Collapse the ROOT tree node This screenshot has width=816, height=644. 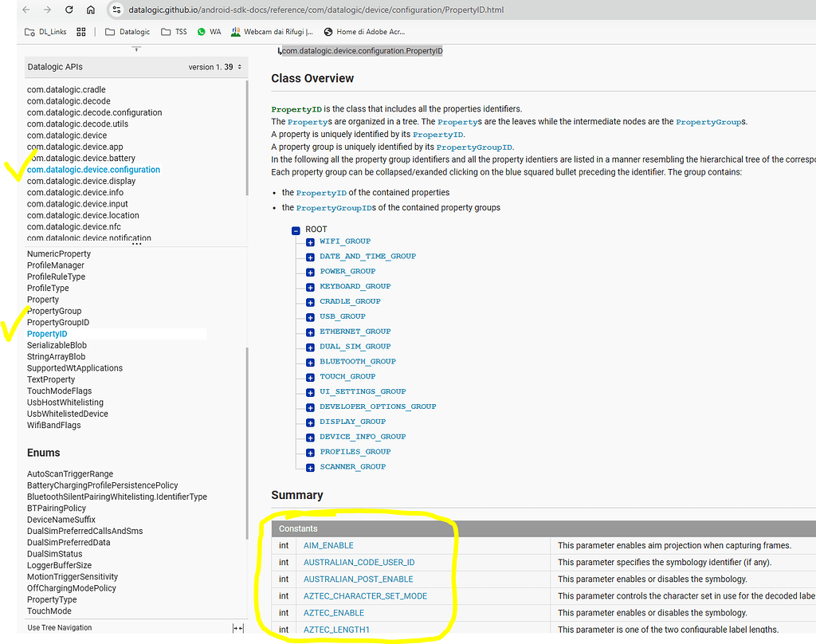coord(295,229)
